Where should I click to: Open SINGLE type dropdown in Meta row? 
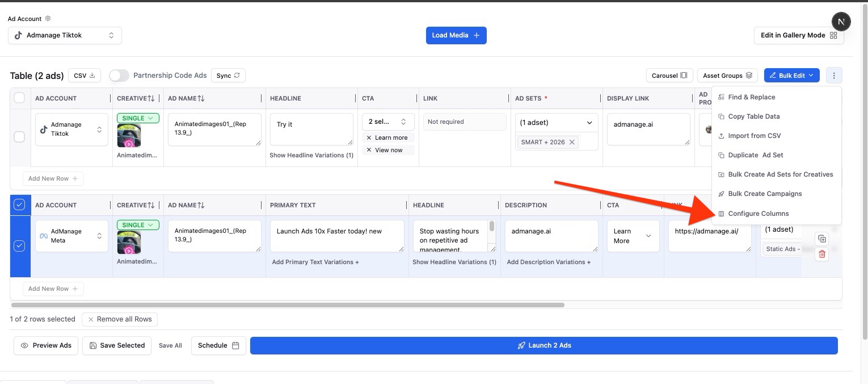point(138,225)
